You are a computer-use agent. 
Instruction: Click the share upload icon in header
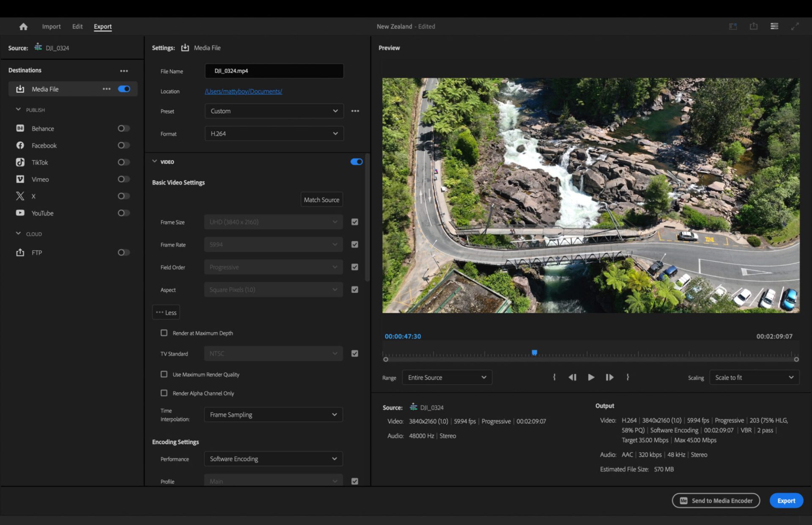coord(754,26)
